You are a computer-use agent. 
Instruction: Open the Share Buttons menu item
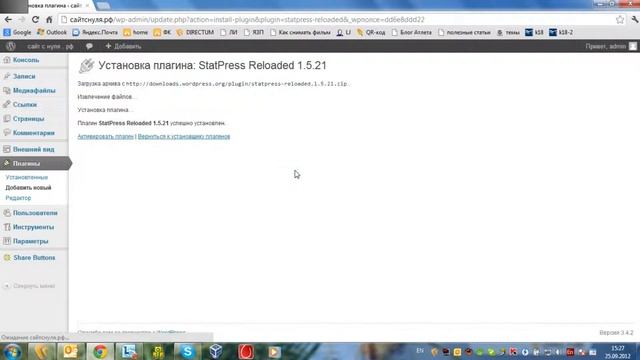point(34,258)
